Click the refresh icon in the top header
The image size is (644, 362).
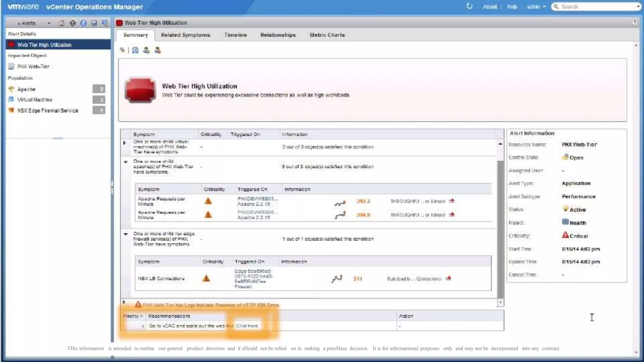coord(469,6)
